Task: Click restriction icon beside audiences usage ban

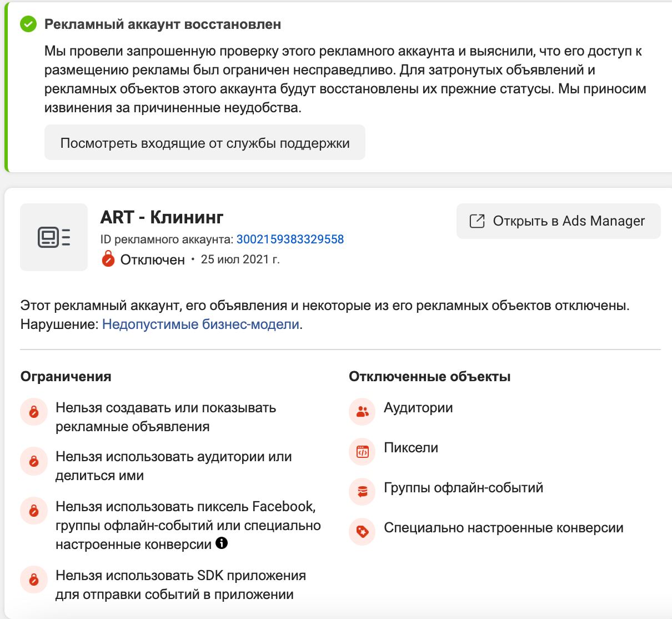Action: (x=34, y=461)
